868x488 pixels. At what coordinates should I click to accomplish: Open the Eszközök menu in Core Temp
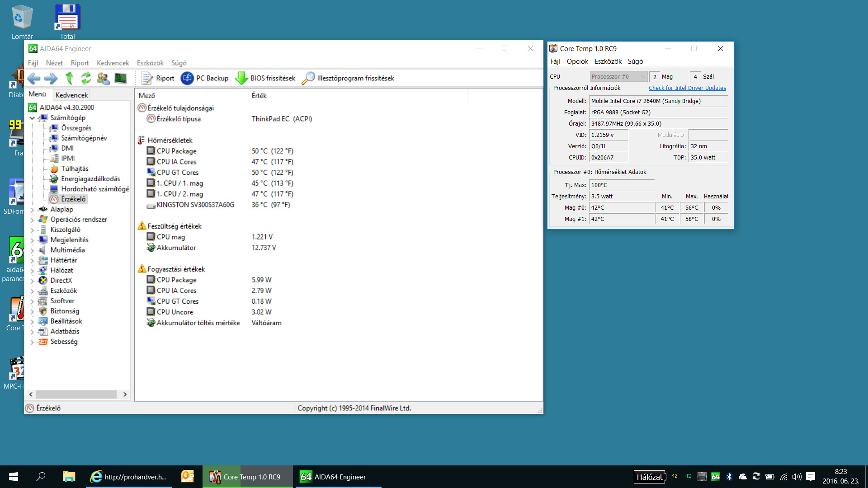point(608,61)
